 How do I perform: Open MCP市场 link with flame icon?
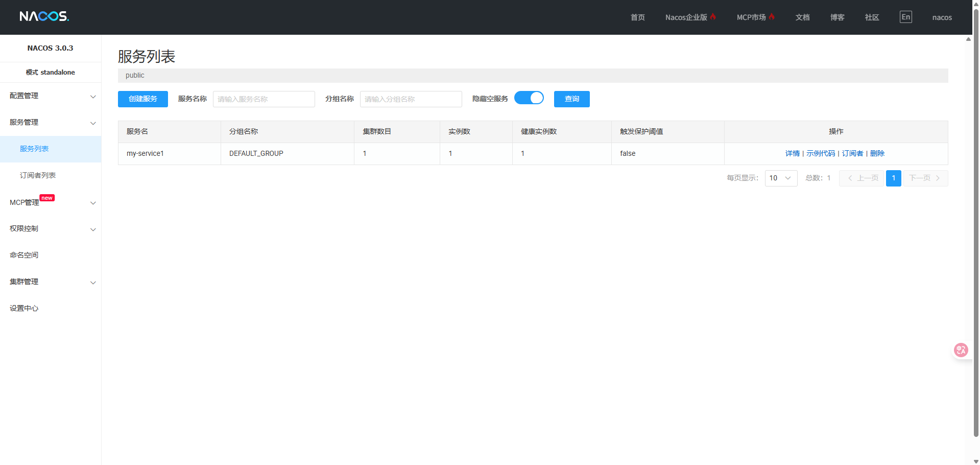(x=755, y=17)
